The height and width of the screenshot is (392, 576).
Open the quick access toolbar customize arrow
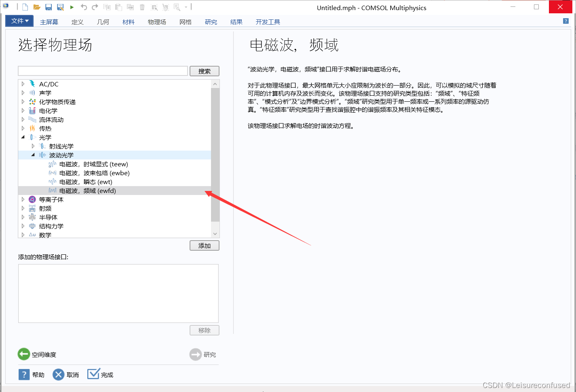186,7
